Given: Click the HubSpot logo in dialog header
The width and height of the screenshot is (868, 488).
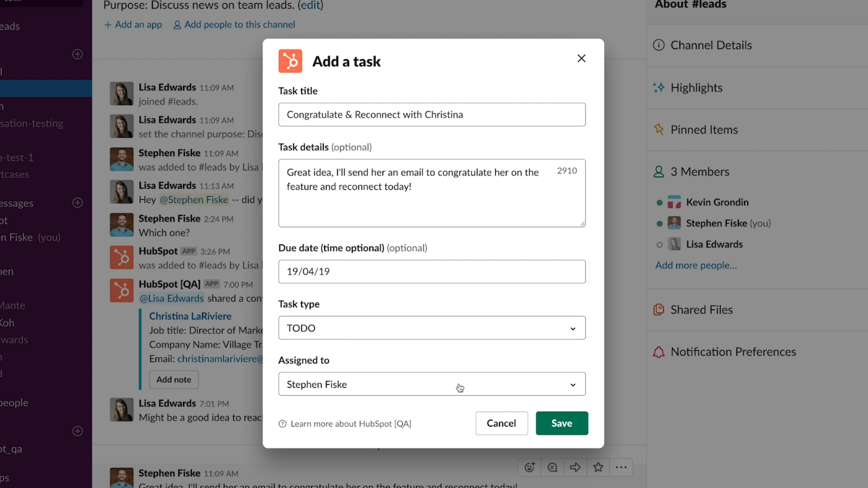Looking at the screenshot, I should click(x=290, y=61).
